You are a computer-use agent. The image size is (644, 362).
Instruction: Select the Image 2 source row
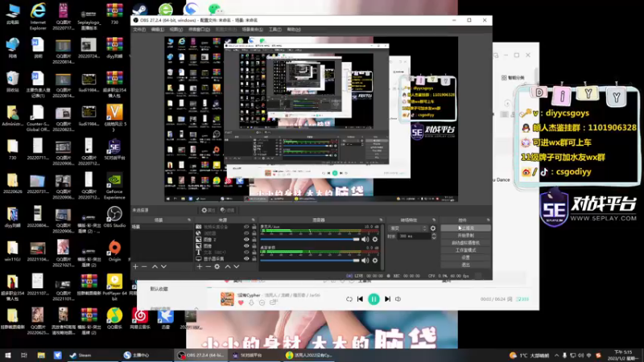click(x=225, y=239)
